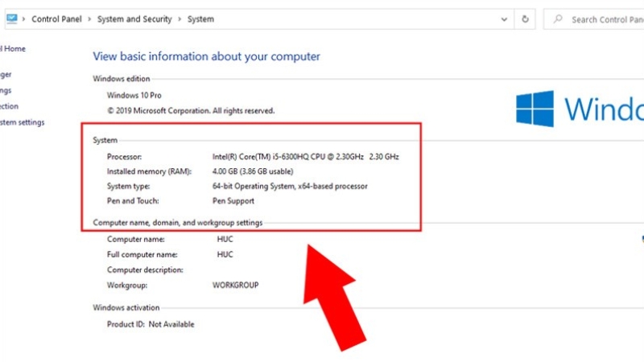Open Advanced system settings link
The height and width of the screenshot is (362, 644).
click(22, 122)
